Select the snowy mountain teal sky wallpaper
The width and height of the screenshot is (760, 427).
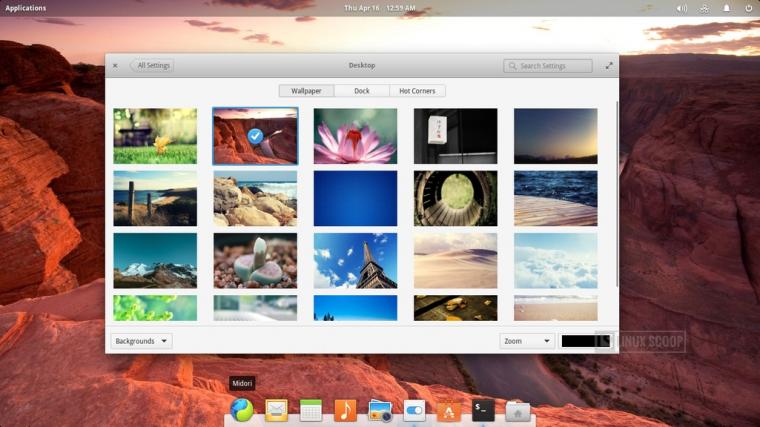click(x=155, y=261)
